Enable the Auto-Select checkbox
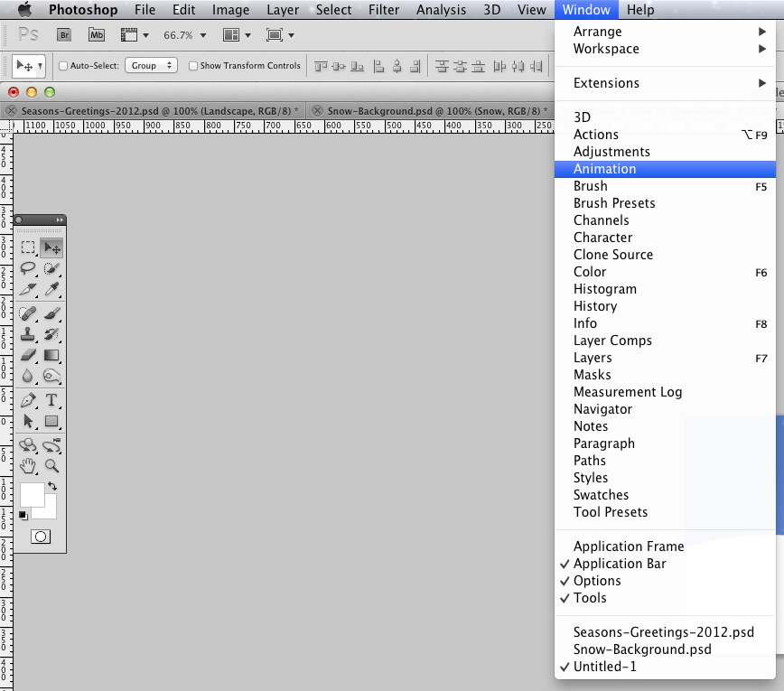 (63, 66)
